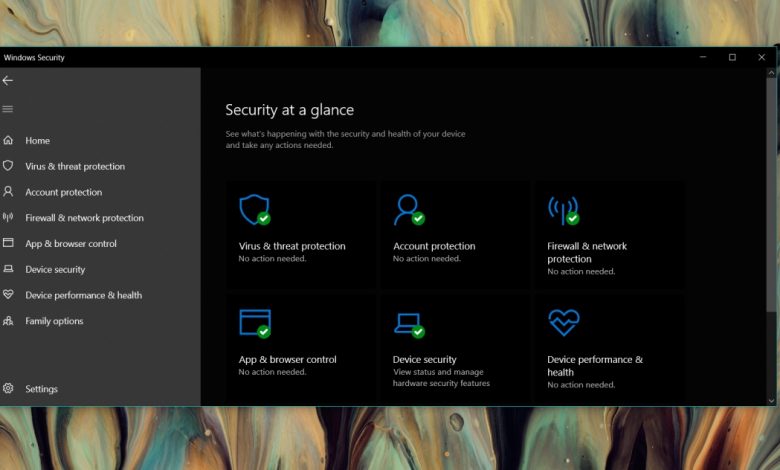Click the shield icon in sidebar
The height and width of the screenshot is (470, 780).
[x=8, y=166]
